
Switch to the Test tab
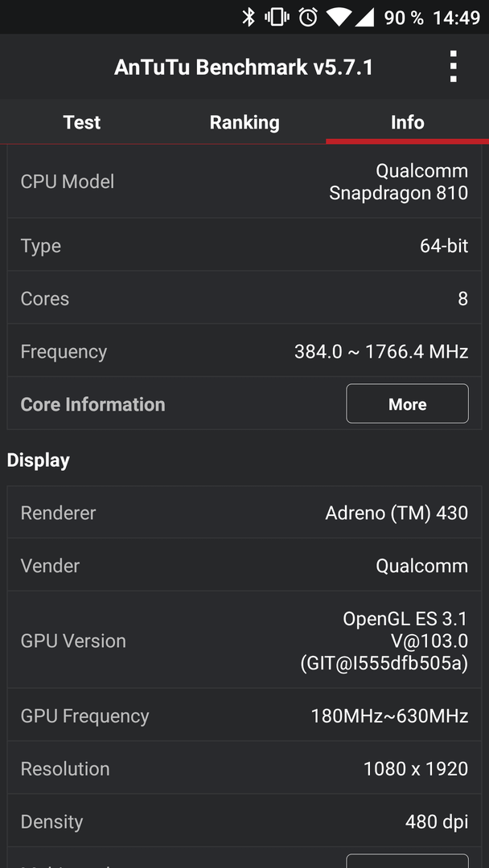coord(81,122)
